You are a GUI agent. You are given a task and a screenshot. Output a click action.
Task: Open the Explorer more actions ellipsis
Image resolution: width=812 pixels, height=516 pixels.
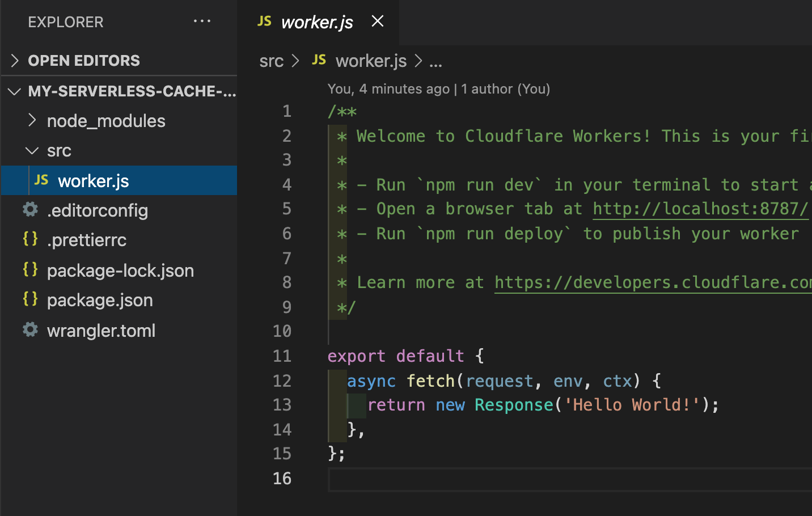pyautogui.click(x=202, y=22)
